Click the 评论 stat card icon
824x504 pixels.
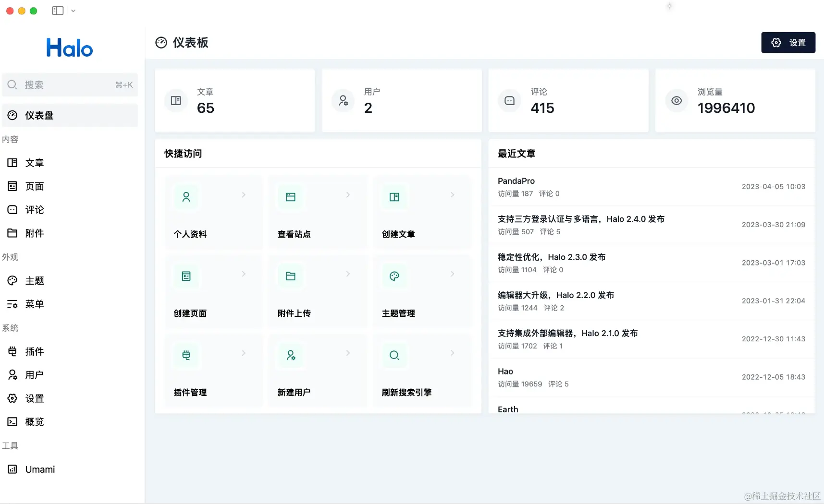[x=510, y=101]
